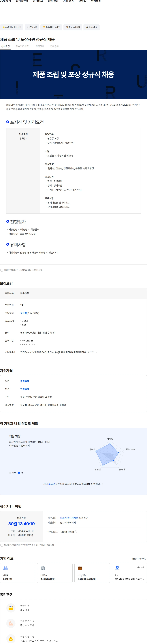Click the 기업구분 building icon
The image size is (147, 644).
[43, 568]
